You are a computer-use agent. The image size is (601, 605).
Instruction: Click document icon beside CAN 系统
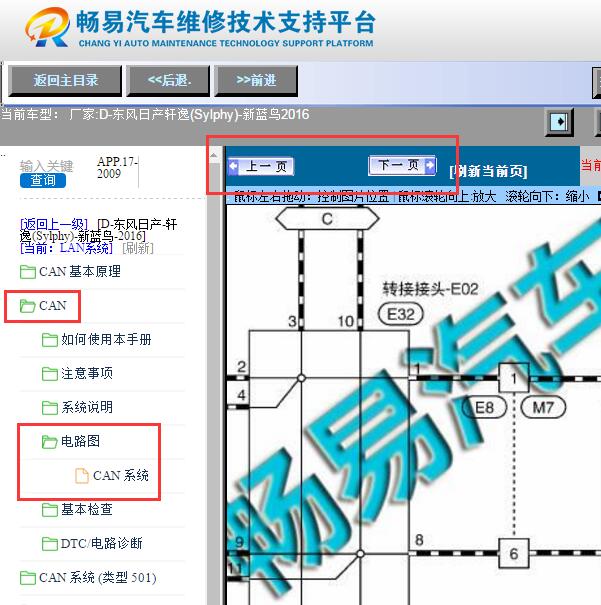(81, 475)
